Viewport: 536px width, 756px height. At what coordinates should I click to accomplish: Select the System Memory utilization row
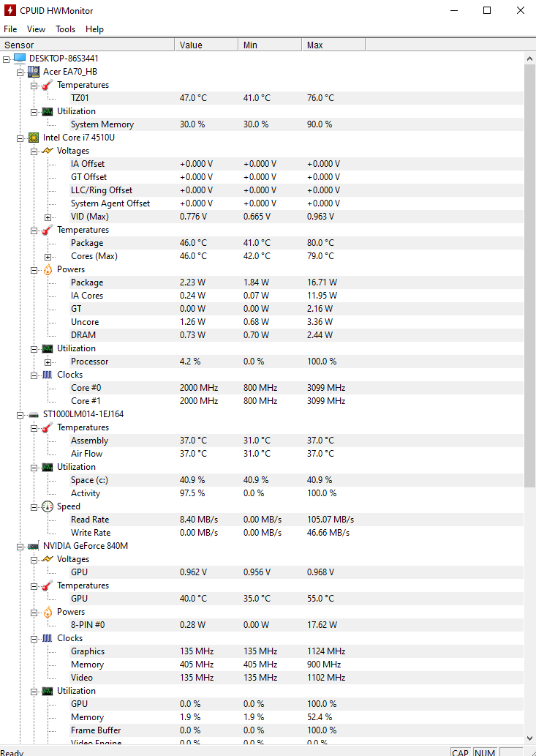102,124
